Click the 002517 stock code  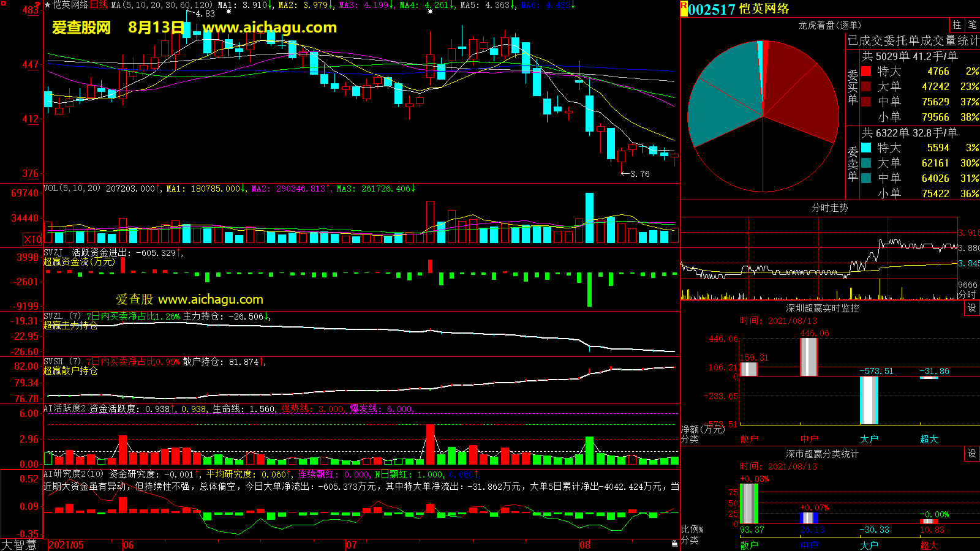point(711,9)
